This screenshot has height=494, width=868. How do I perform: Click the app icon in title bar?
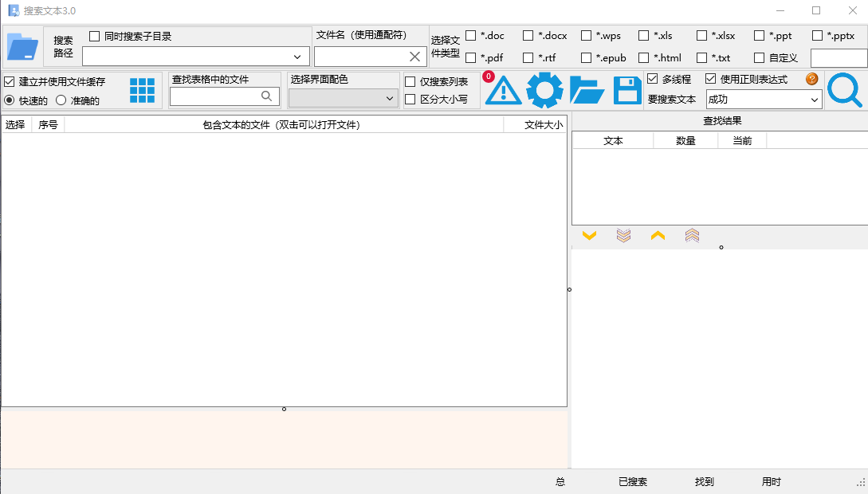coord(14,10)
